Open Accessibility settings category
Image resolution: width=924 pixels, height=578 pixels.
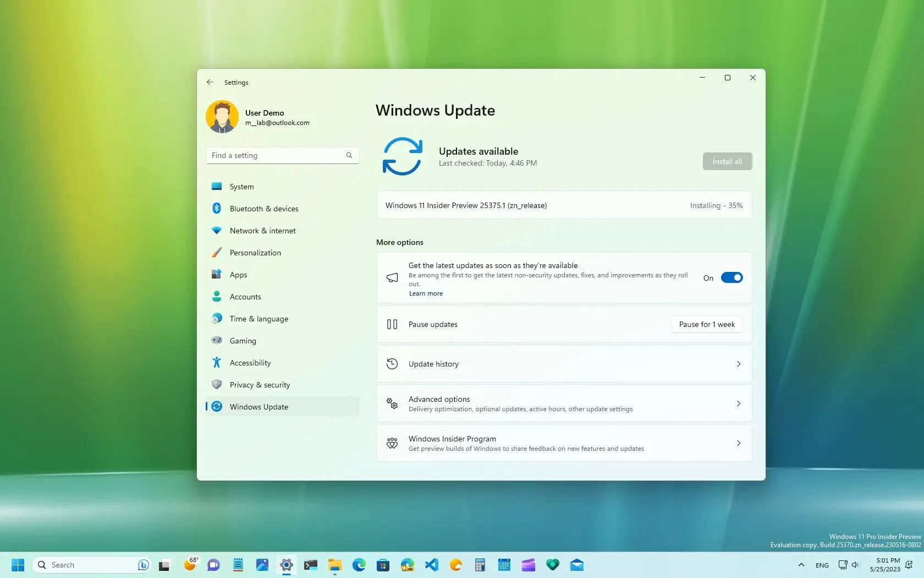click(282, 363)
